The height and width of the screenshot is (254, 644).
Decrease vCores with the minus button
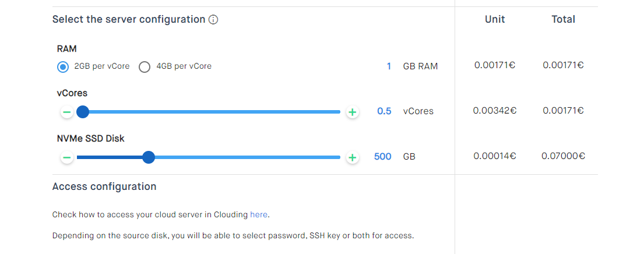click(x=67, y=112)
